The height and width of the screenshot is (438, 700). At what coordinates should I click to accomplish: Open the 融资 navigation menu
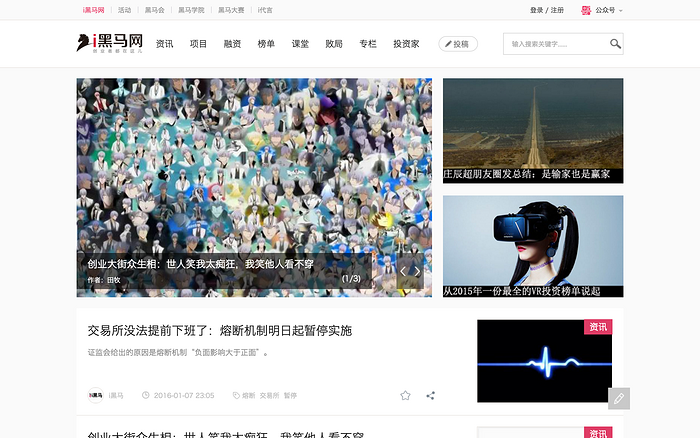232,44
